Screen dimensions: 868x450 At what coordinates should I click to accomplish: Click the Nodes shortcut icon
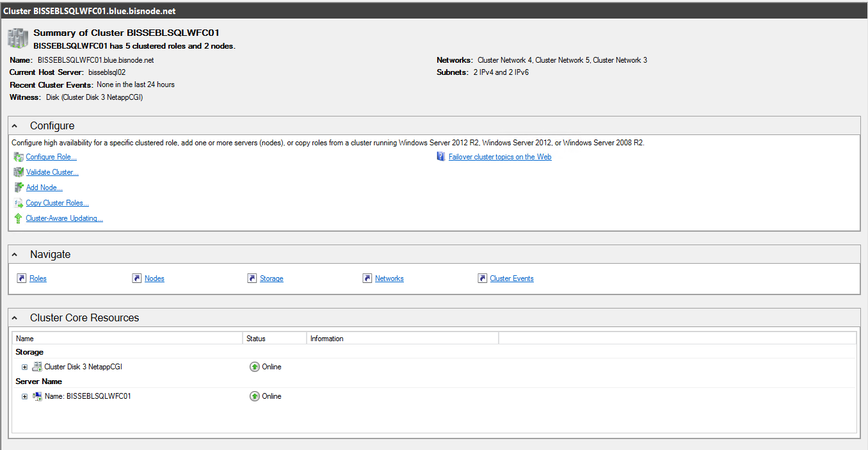137,278
